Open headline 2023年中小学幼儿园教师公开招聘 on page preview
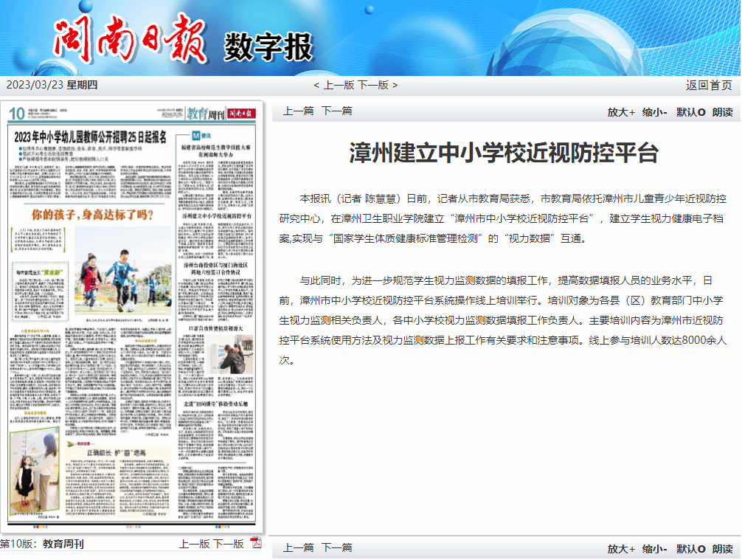742x560 pixels. click(x=91, y=136)
